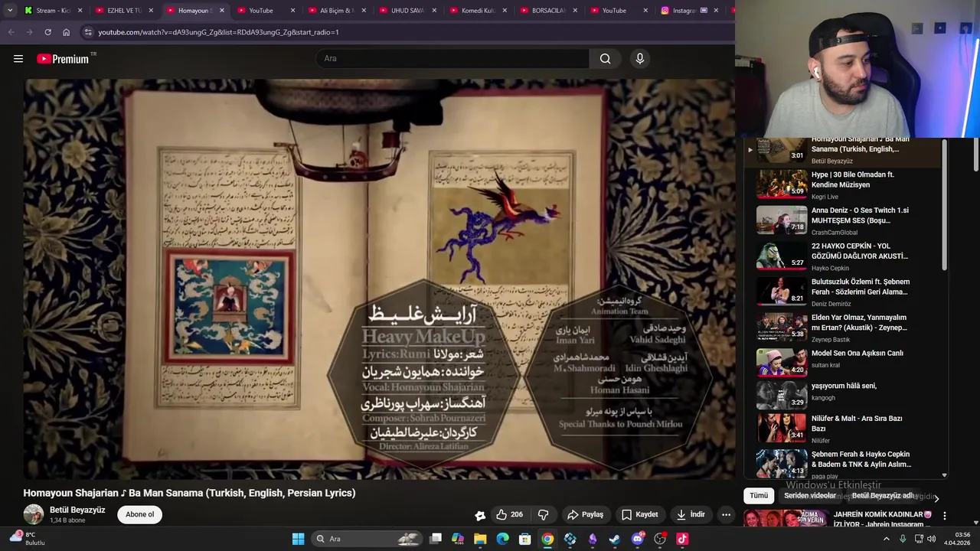Viewport: 980px width, 551px height.
Task: Play Bulutsuzluk Özlemi ft. Şebnem Ferah video
Action: pos(842,292)
